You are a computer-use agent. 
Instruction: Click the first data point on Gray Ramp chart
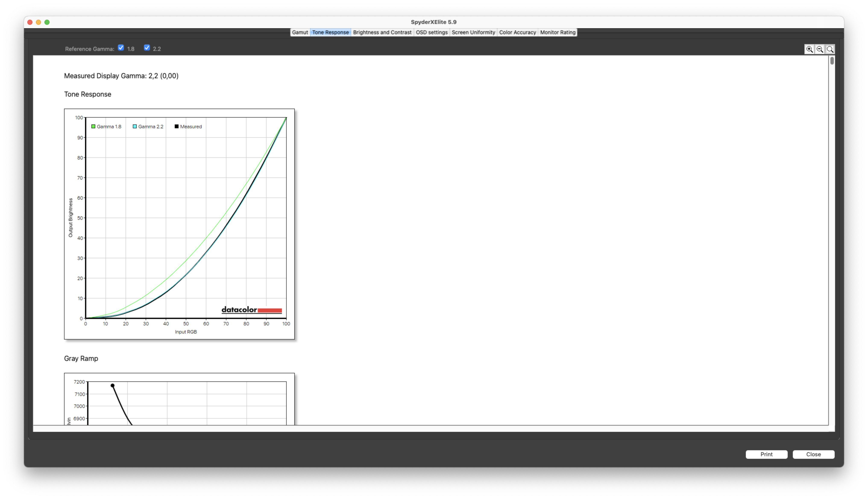(x=112, y=385)
